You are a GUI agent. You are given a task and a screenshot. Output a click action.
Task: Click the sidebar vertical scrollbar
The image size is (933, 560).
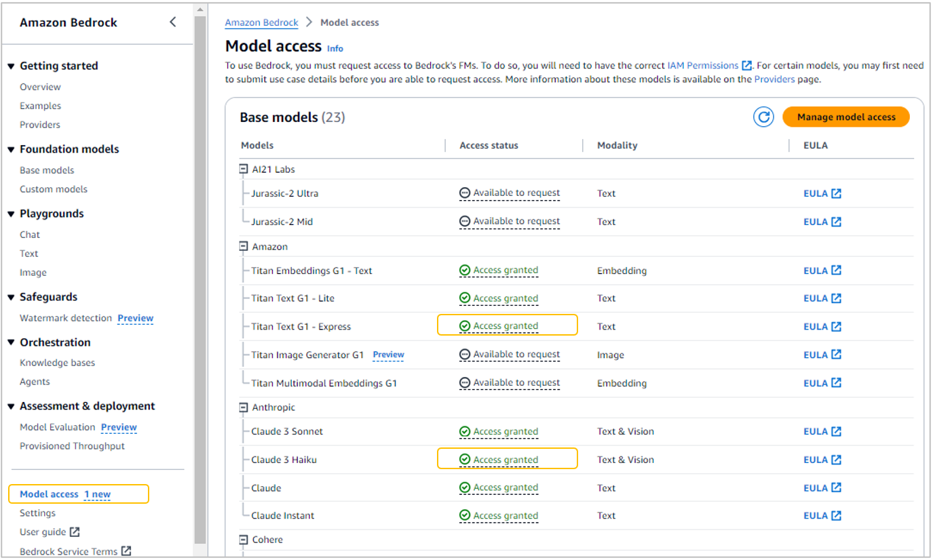pos(200,271)
